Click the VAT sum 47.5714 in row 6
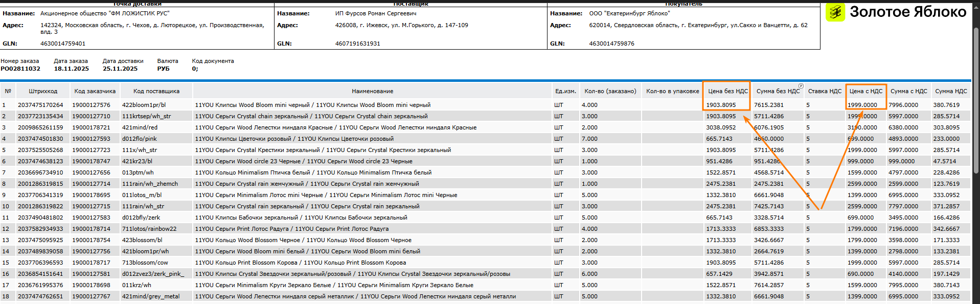The width and height of the screenshot is (980, 304). pyautogui.click(x=945, y=161)
